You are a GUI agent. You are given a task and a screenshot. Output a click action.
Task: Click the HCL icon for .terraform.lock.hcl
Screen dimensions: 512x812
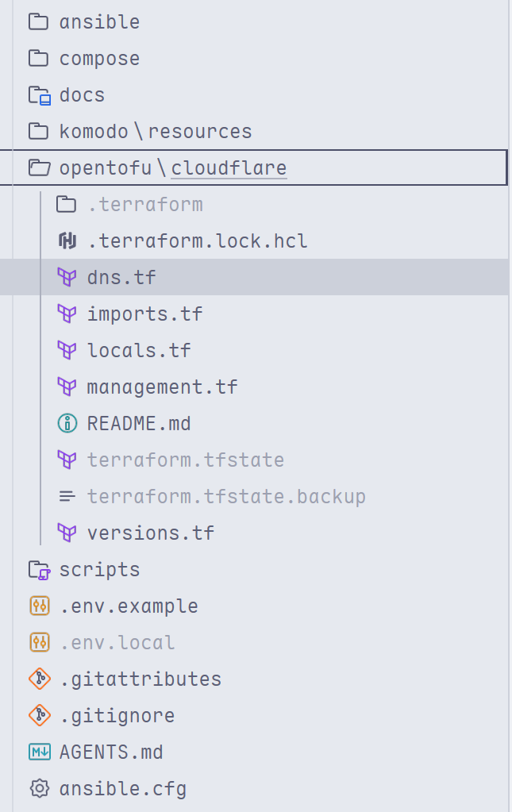[x=67, y=241]
